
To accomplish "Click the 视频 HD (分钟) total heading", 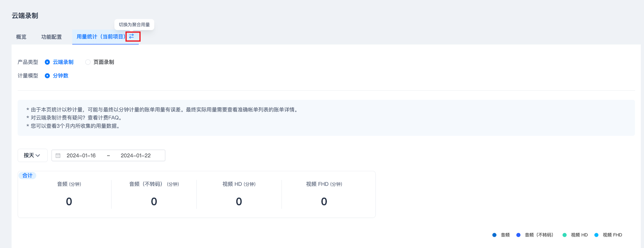I will (239, 184).
